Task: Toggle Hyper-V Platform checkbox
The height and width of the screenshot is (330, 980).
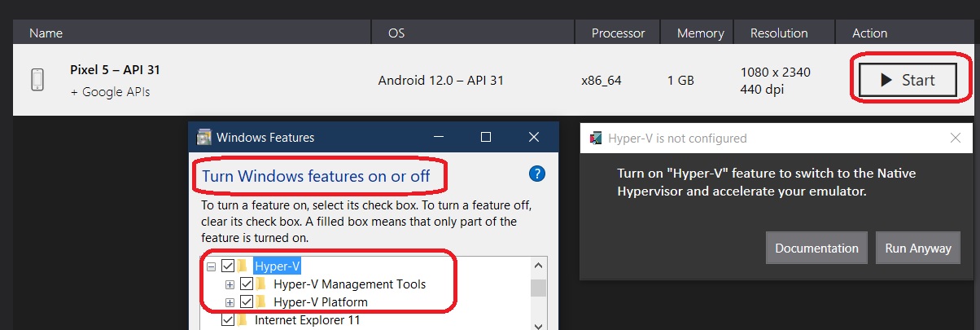Action: [x=247, y=302]
